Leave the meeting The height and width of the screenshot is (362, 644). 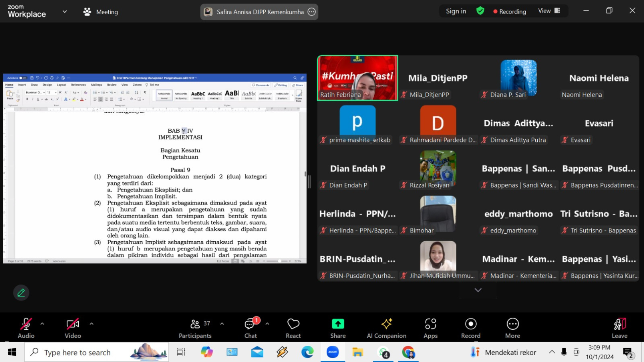coord(620,328)
